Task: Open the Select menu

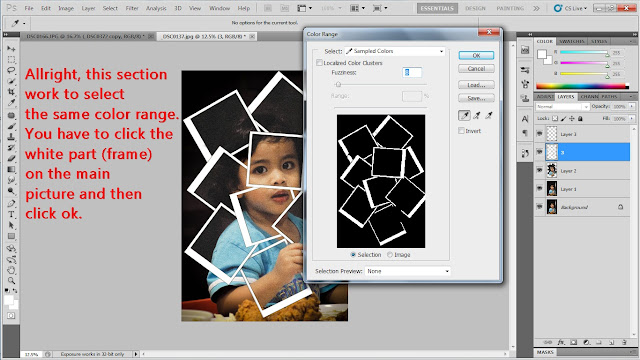Action: 110,8
